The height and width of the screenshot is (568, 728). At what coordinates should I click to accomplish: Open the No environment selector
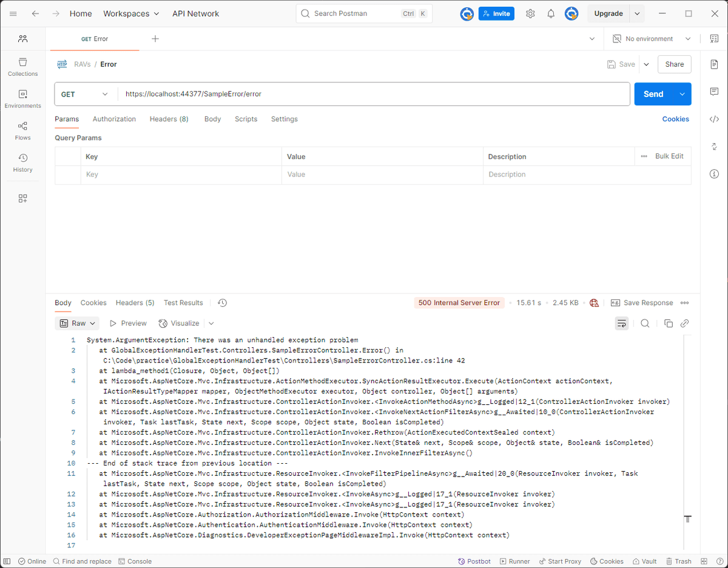(x=650, y=38)
